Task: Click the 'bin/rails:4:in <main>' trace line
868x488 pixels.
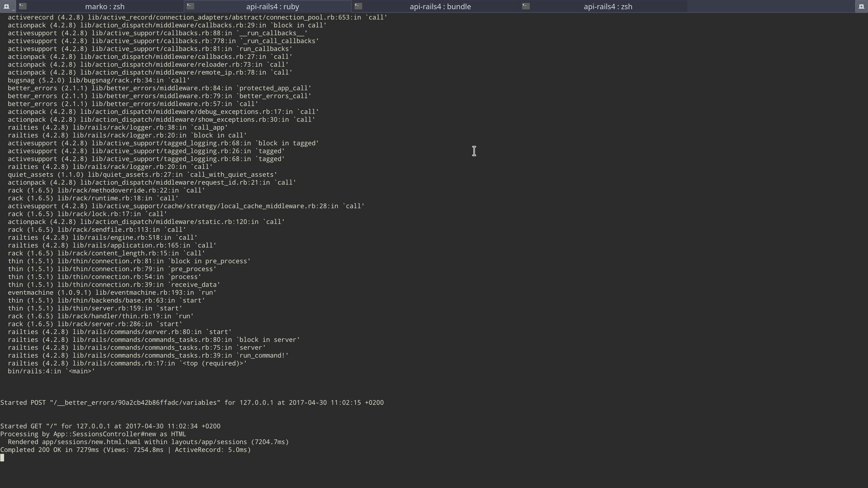Action: coord(51,371)
